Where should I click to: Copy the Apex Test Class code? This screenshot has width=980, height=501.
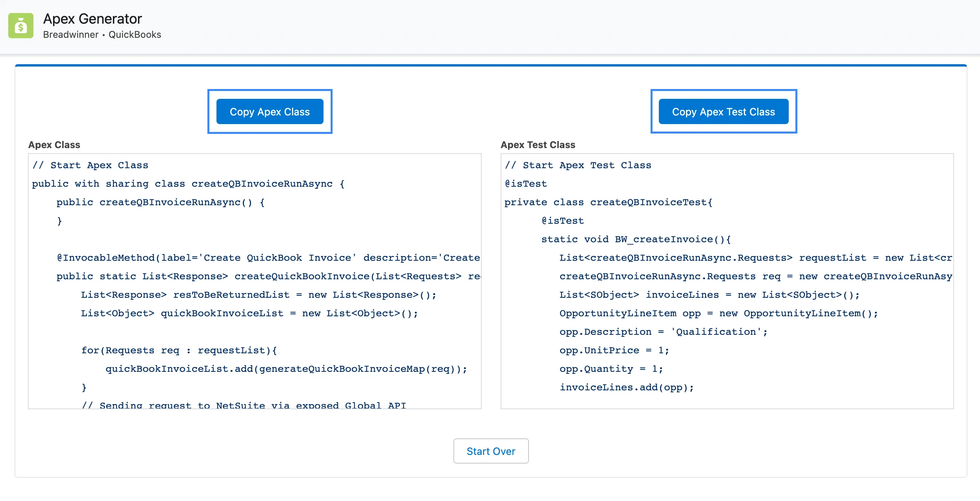[723, 111]
